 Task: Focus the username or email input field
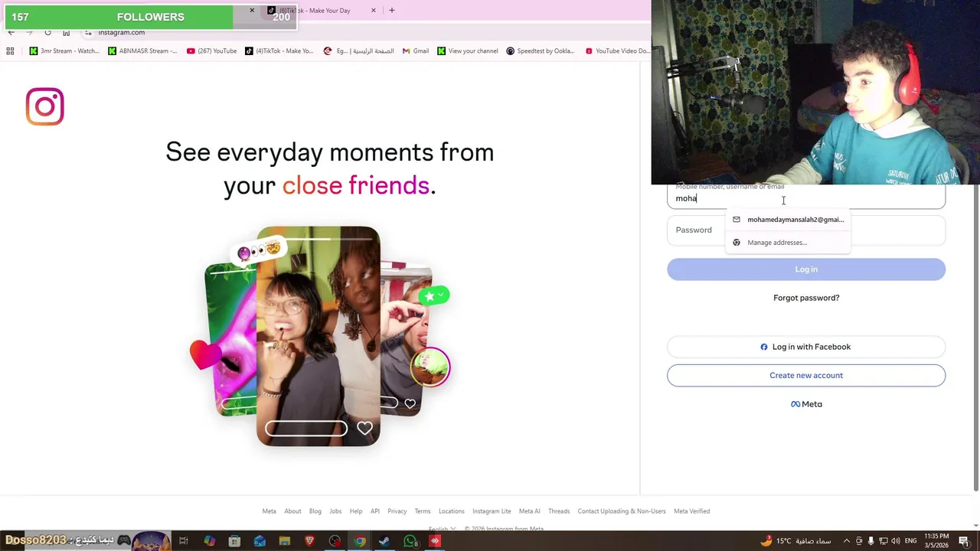(806, 196)
